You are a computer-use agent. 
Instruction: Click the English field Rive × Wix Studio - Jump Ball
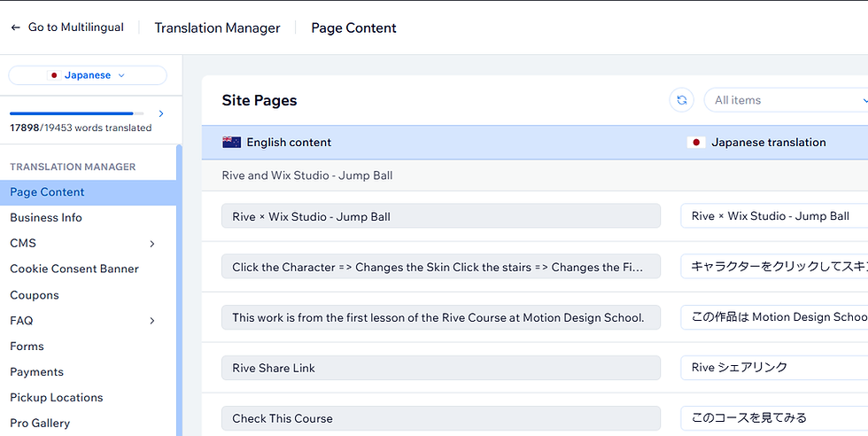[441, 216]
